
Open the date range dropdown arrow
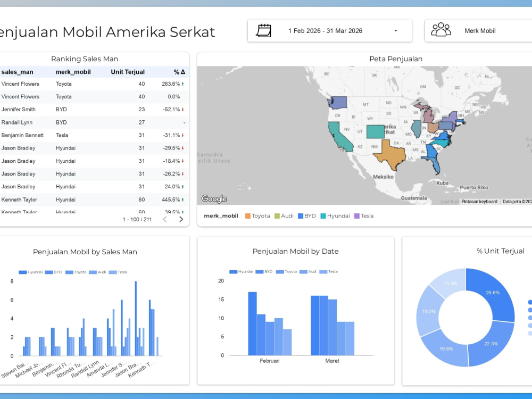(396, 31)
